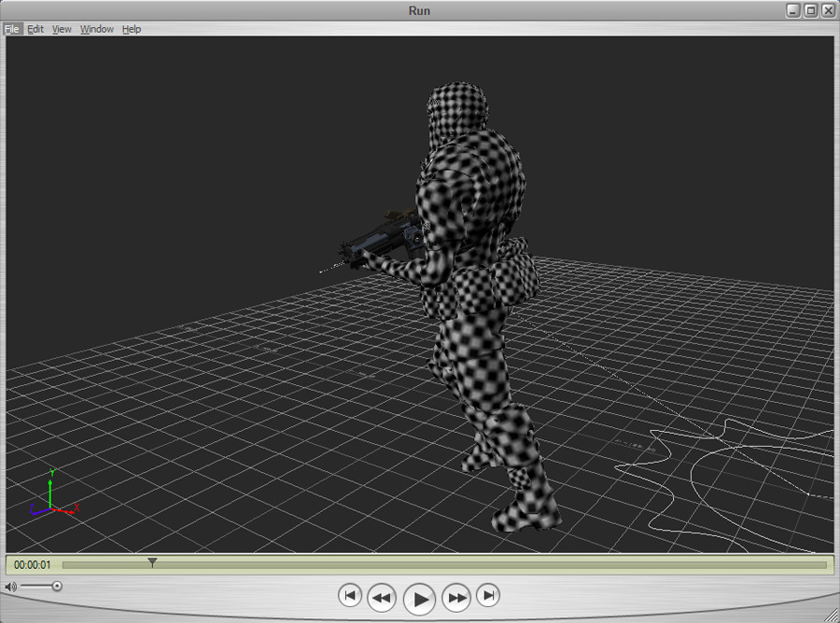Open the File menu
This screenshot has width=840, height=623.
[11, 29]
